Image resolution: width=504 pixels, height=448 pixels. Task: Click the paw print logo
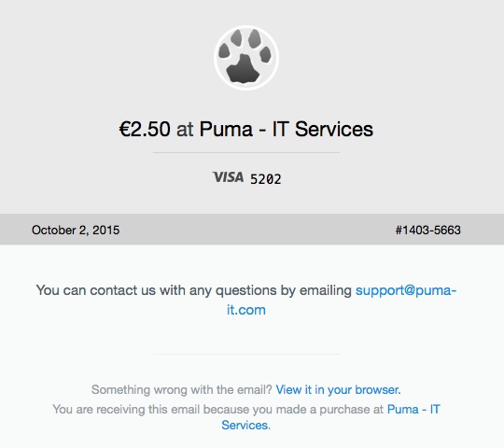[x=246, y=58]
